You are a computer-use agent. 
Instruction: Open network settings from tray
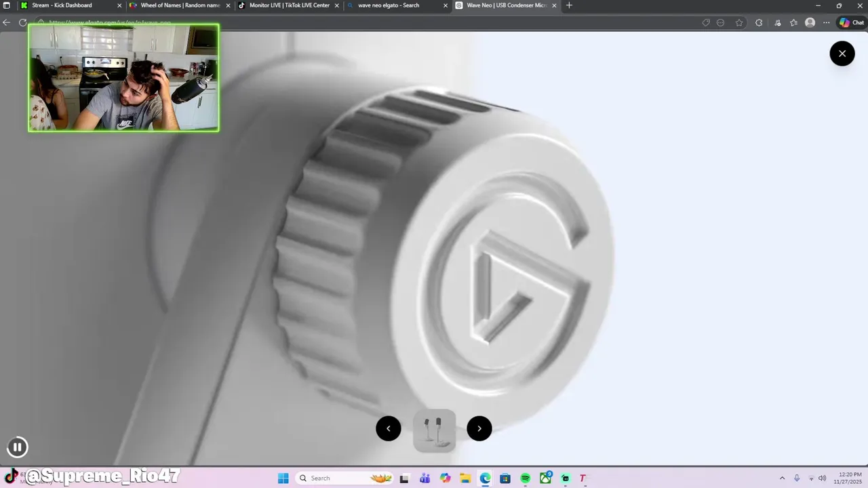[811, 479]
